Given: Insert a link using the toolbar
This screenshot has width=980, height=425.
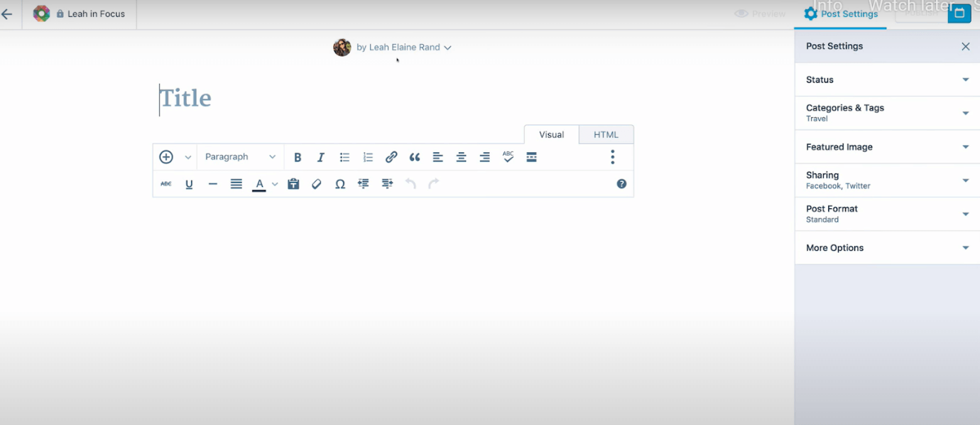Looking at the screenshot, I should pos(391,156).
